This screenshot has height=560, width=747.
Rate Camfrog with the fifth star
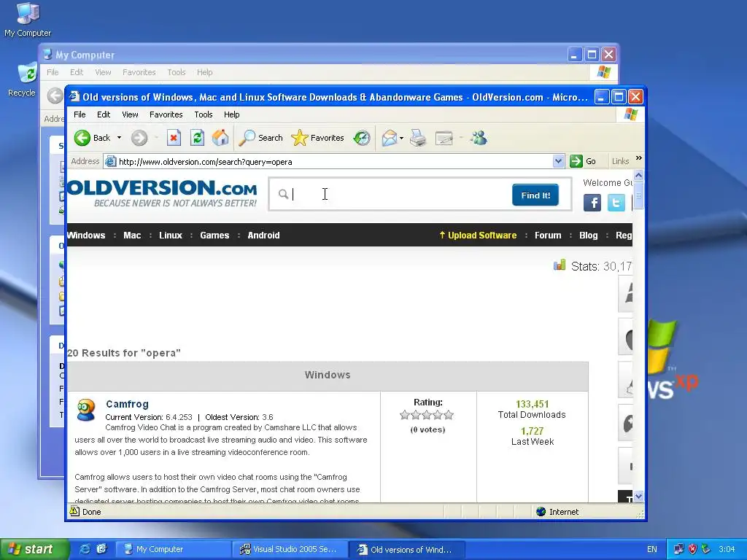click(449, 415)
